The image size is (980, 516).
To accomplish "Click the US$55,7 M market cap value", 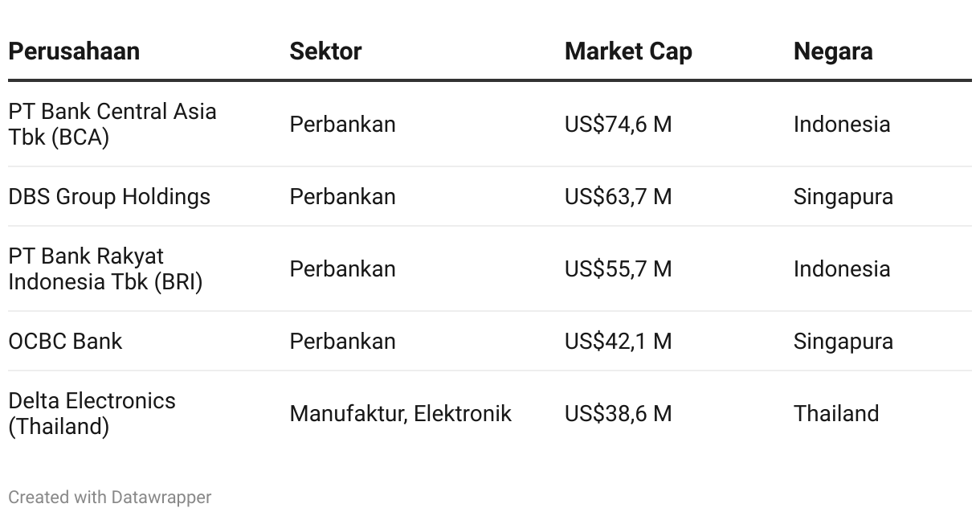I will point(618,268).
